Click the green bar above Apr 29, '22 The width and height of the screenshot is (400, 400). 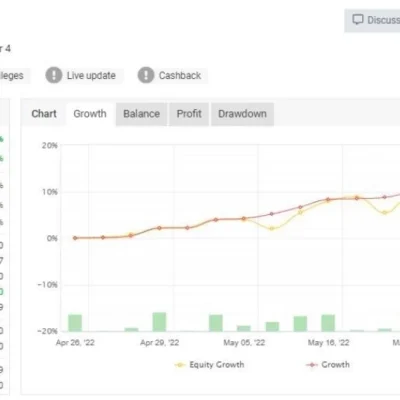pos(159,322)
